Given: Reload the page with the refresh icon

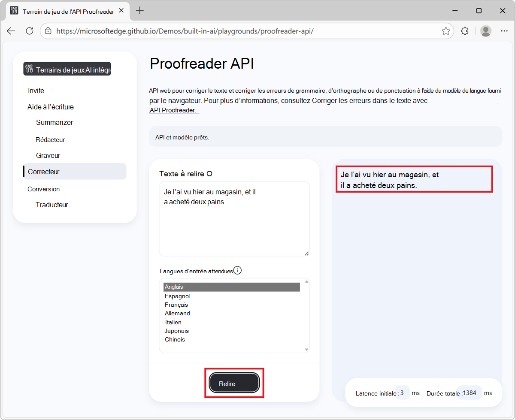Looking at the screenshot, I should coord(30,31).
